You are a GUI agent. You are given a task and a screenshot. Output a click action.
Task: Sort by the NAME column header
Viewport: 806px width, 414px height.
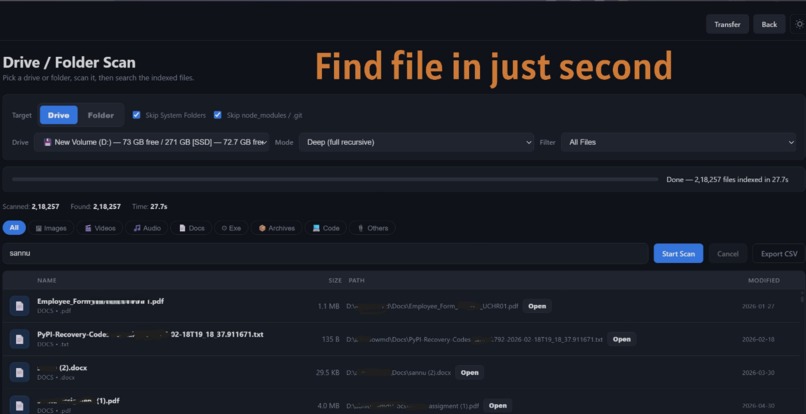point(47,280)
